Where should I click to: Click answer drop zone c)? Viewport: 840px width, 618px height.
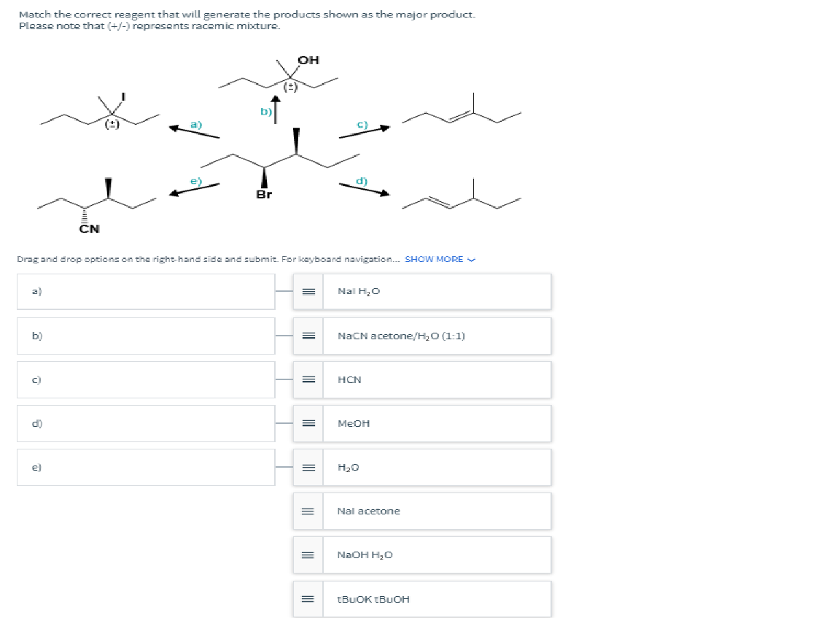(x=146, y=379)
